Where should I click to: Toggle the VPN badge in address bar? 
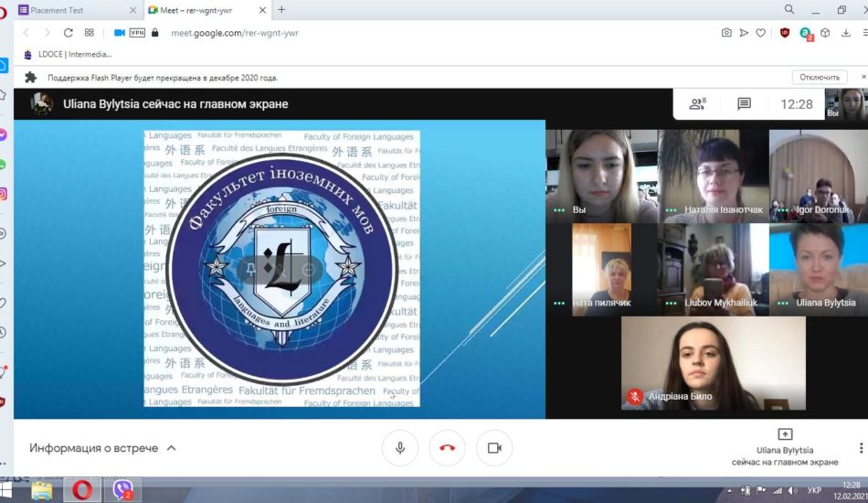click(x=137, y=33)
